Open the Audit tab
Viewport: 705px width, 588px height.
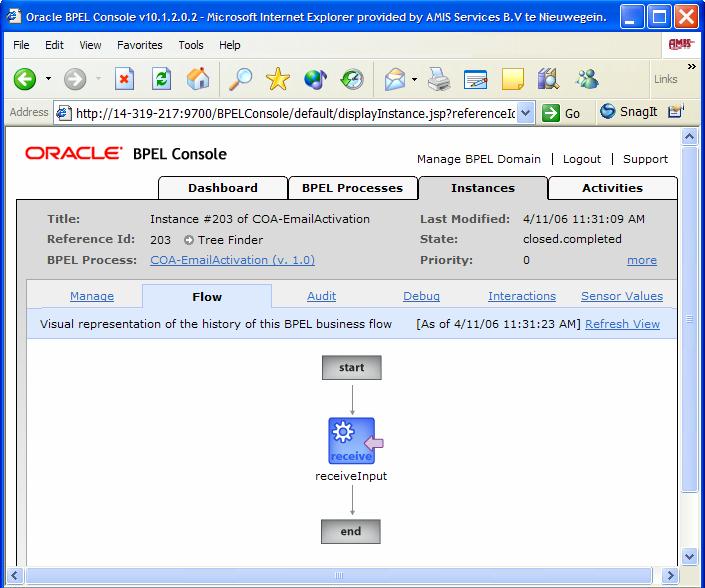point(321,296)
